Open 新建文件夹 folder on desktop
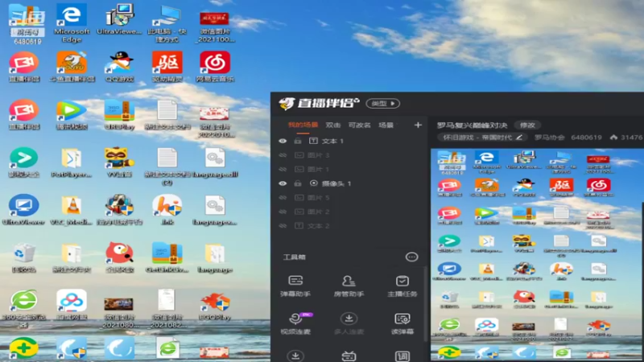Viewport: 644px width, 362px height. [72, 257]
